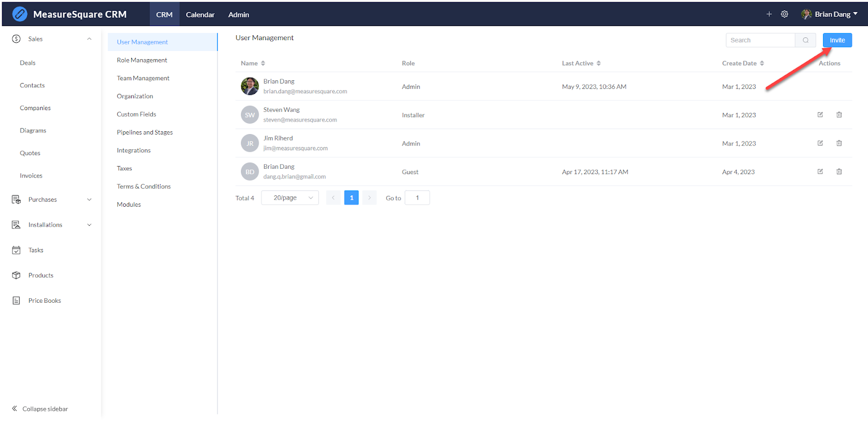Click dang.q.brian@gmail.com email text
The width and height of the screenshot is (868, 421).
click(295, 177)
